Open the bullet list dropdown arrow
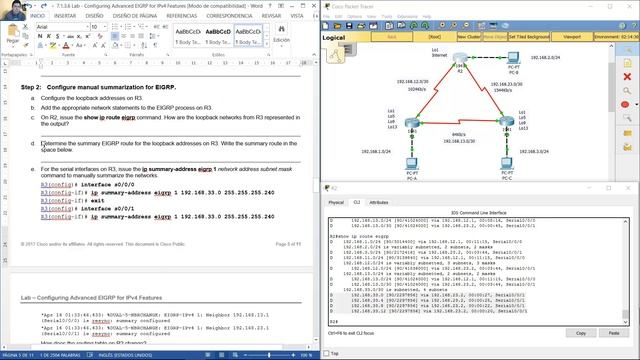This screenshot has height=360, width=640. (121, 27)
